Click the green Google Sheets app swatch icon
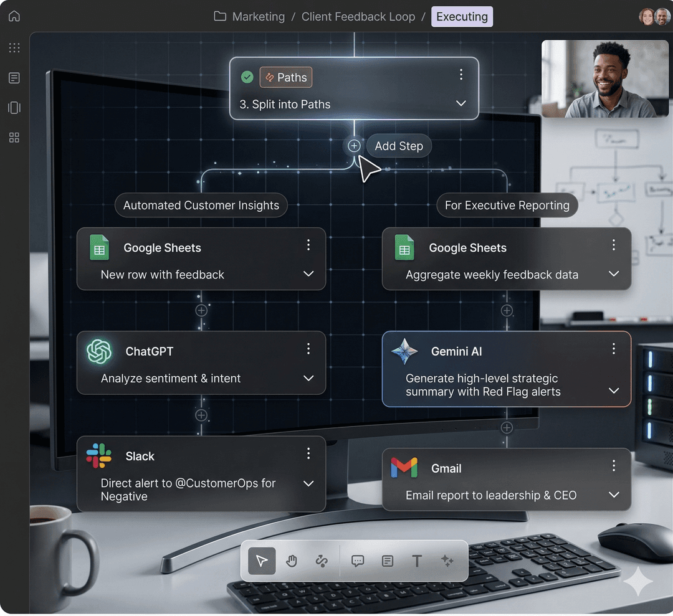 point(99,247)
